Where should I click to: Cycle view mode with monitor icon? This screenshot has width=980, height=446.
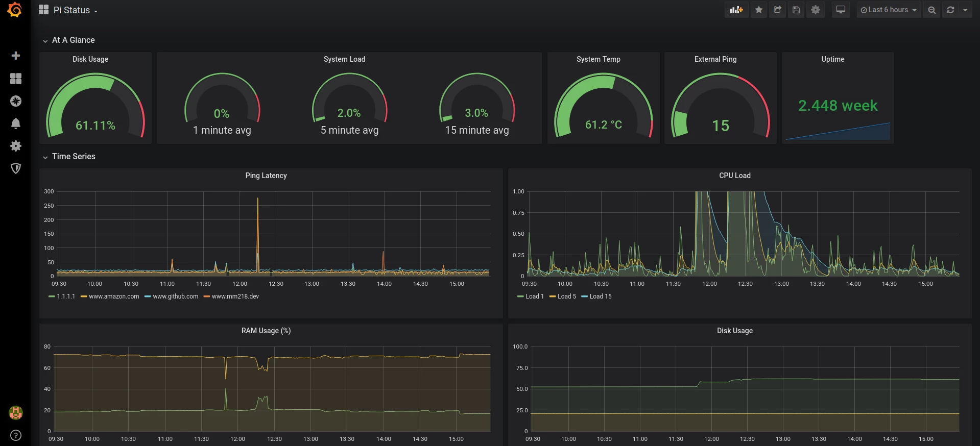(841, 10)
